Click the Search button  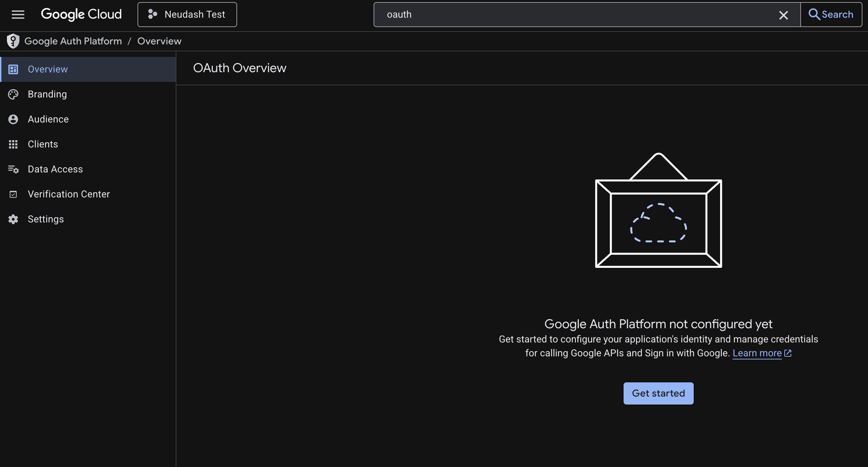(832, 14)
